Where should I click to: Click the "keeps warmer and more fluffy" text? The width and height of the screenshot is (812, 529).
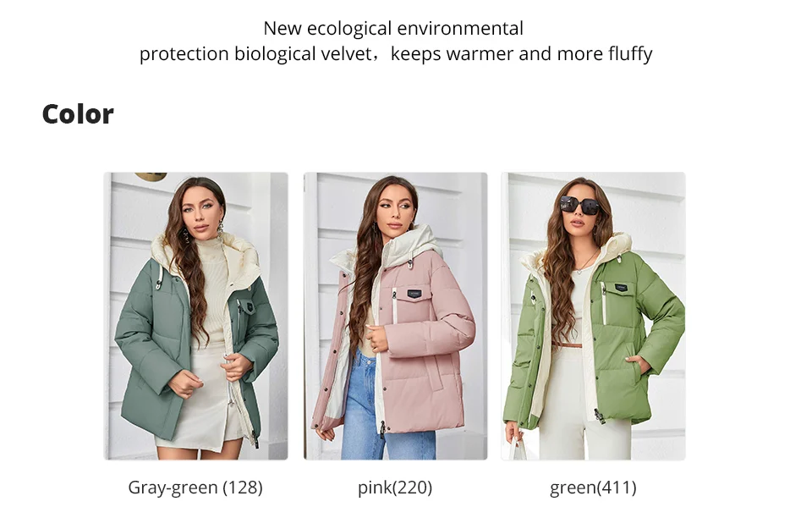pyautogui.click(x=522, y=54)
